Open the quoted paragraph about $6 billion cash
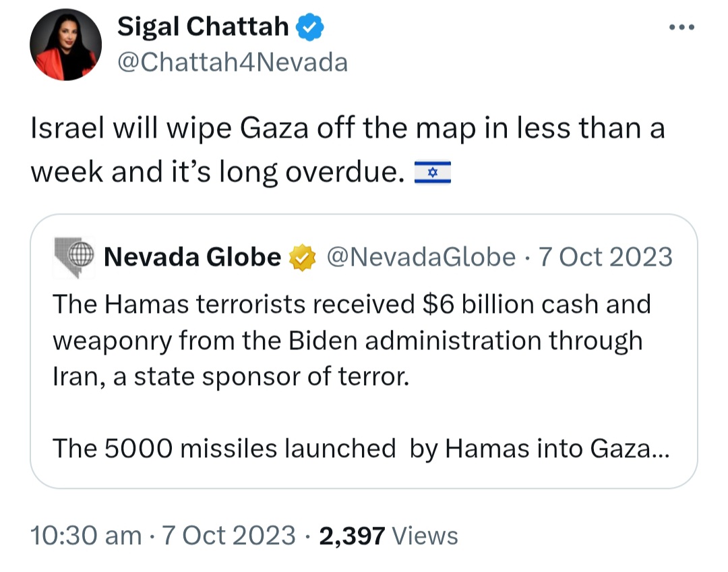 pyautogui.click(x=351, y=340)
